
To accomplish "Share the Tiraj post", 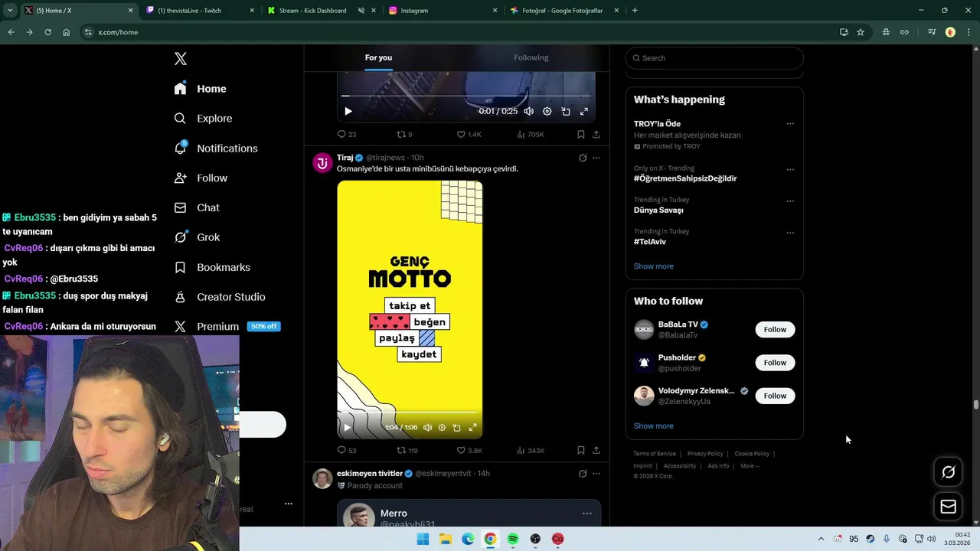I will (596, 450).
